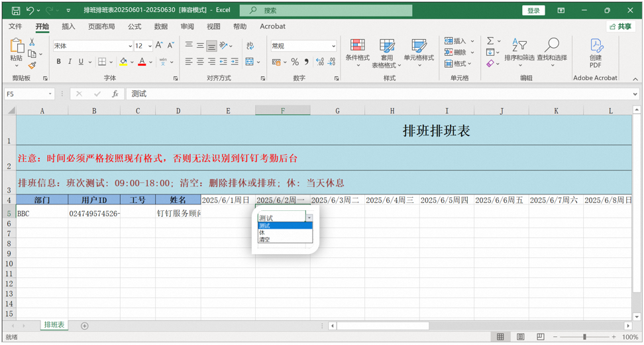Select the Format Painter brush
Screen dimensions: 644x345
pyautogui.click(x=32, y=66)
